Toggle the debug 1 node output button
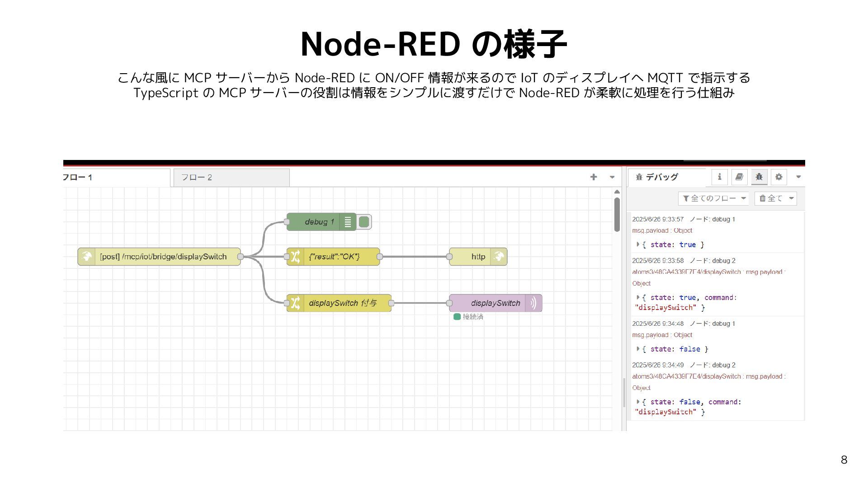Image resolution: width=868 pixels, height=488 pixels. click(364, 221)
